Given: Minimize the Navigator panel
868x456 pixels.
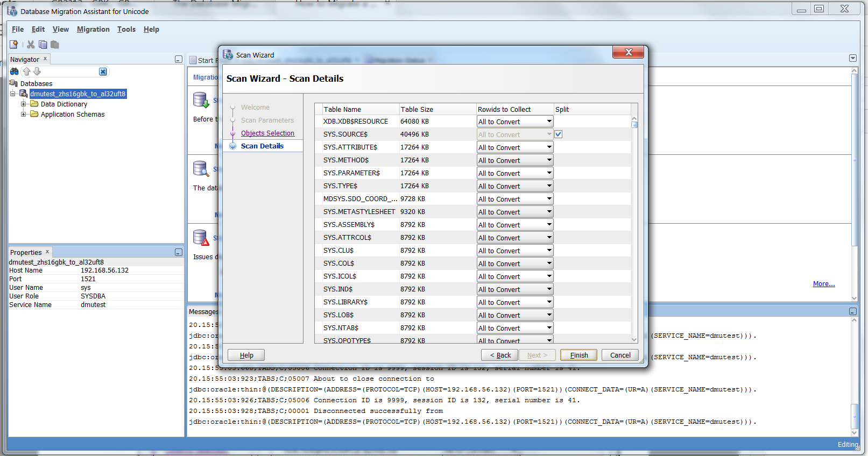Looking at the screenshot, I should pos(179,59).
